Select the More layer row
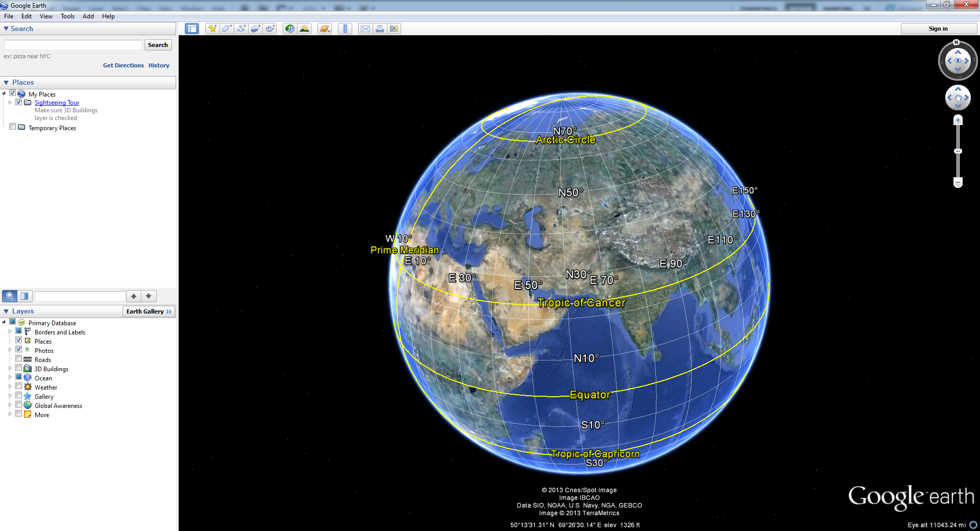This screenshot has height=531, width=980. coord(42,415)
